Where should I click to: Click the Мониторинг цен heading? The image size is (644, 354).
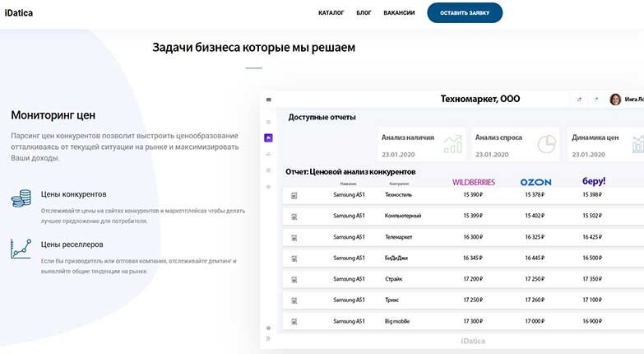[x=53, y=115]
